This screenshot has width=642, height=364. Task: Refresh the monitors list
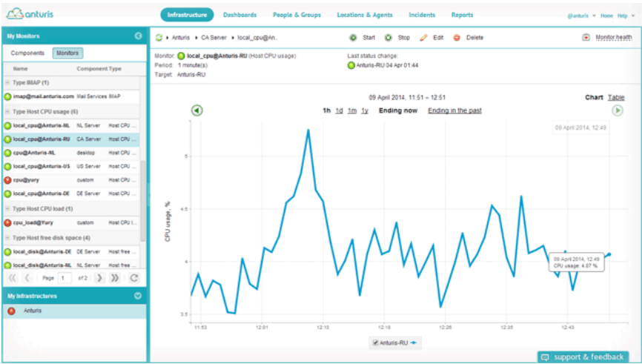134,278
